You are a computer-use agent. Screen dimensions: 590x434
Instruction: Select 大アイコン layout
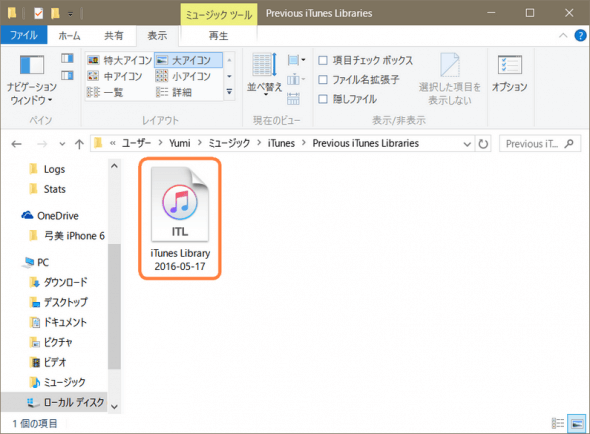click(x=188, y=60)
